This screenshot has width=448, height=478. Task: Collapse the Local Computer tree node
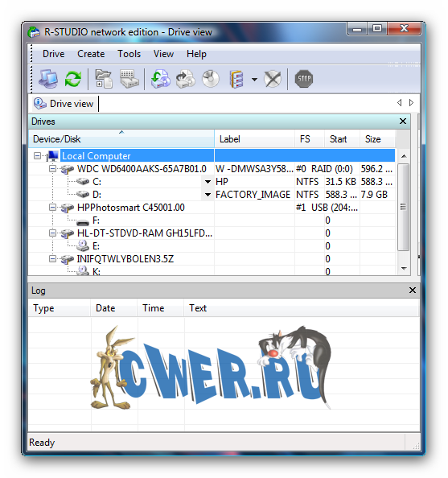coord(37,156)
